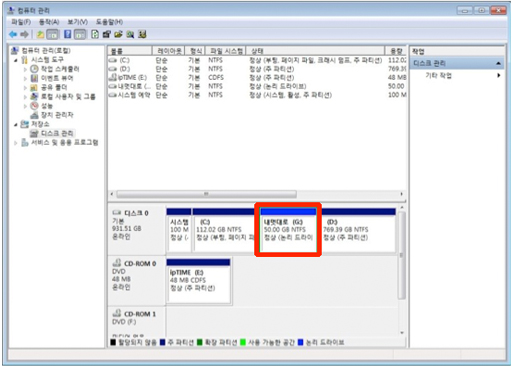Sort by the 상태 column header
The image size is (514, 366).
315,51
